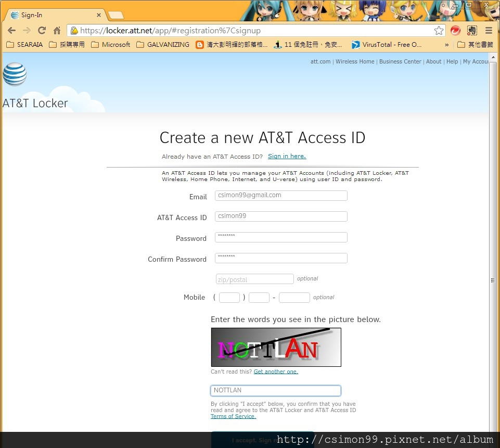500x448 pixels.
Task: Click the captcha answer text field
Action: pyautogui.click(x=276, y=391)
